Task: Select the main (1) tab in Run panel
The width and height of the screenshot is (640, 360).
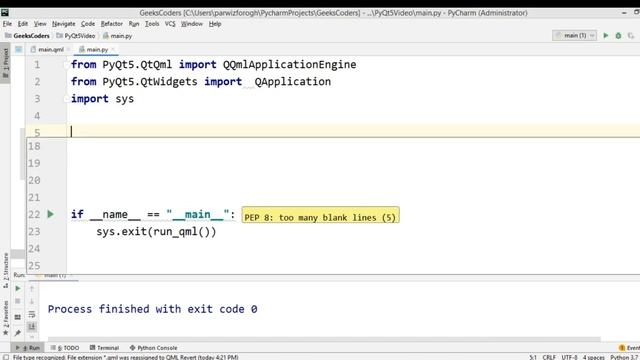Action: tap(55, 276)
